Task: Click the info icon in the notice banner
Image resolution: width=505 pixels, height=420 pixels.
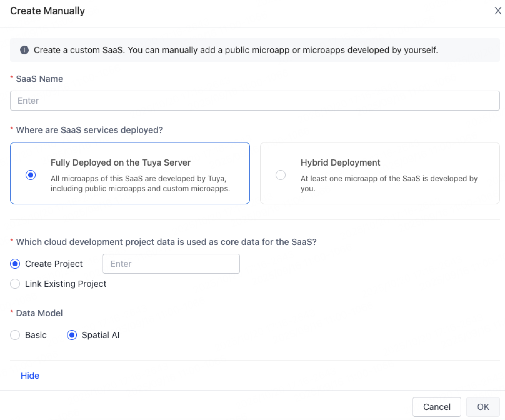Action: [x=24, y=50]
